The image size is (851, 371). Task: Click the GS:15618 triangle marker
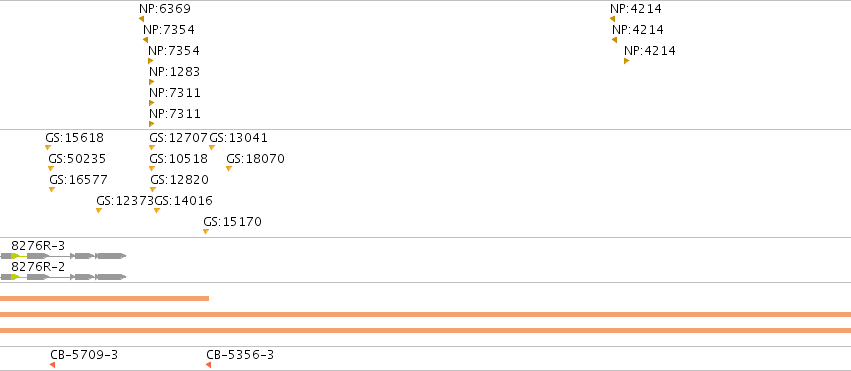[x=48, y=148]
